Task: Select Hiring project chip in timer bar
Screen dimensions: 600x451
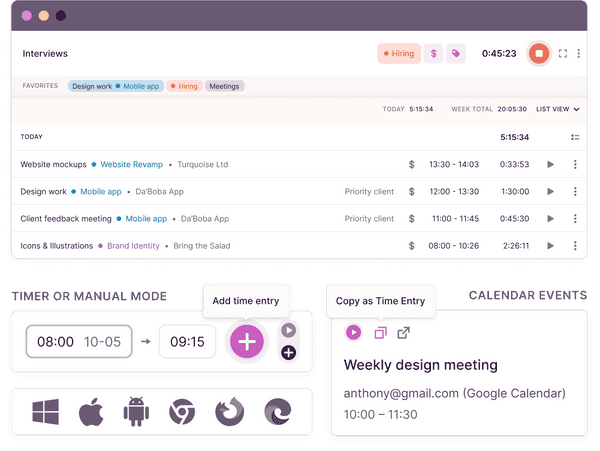Action: [399, 54]
